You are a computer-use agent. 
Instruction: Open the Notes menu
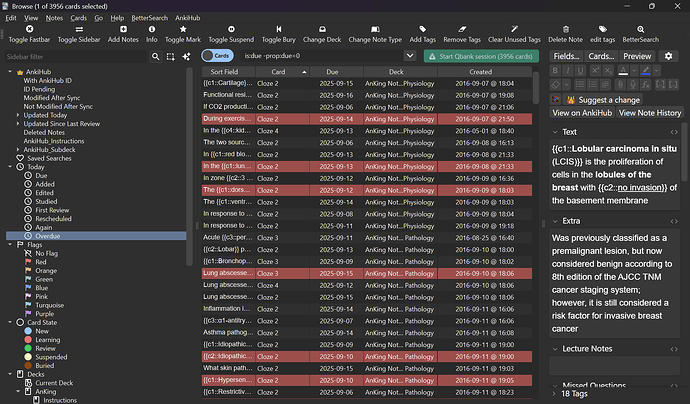(54, 18)
